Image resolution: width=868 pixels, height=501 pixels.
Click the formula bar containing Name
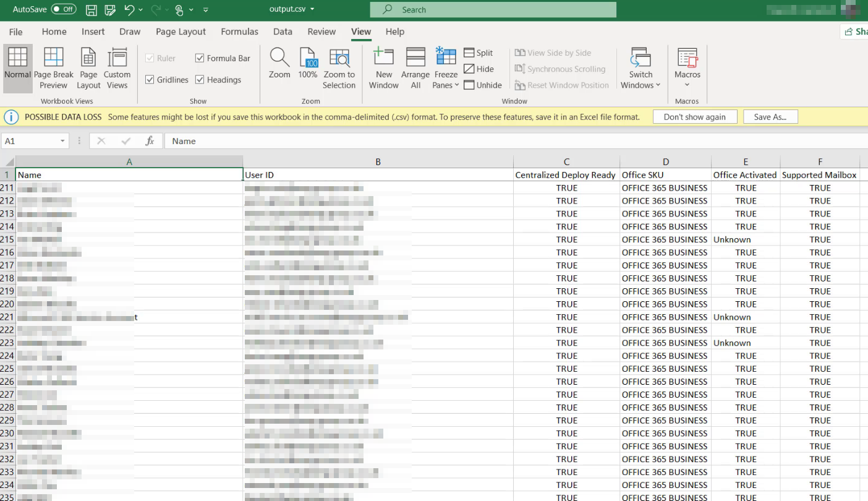pyautogui.click(x=516, y=141)
